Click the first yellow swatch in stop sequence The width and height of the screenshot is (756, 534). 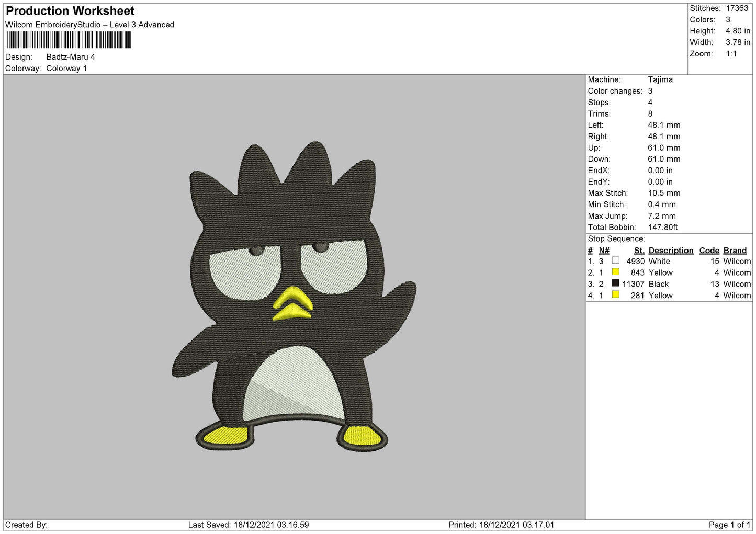(615, 272)
